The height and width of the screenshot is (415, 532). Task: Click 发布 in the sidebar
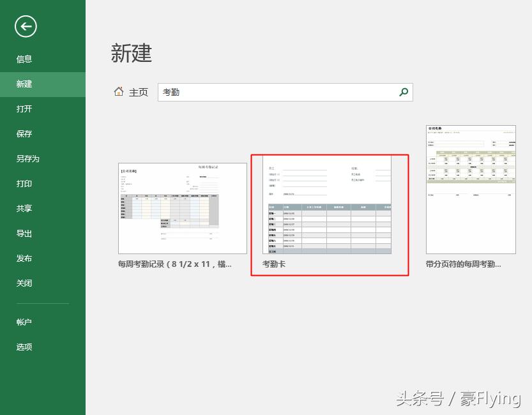coord(24,258)
